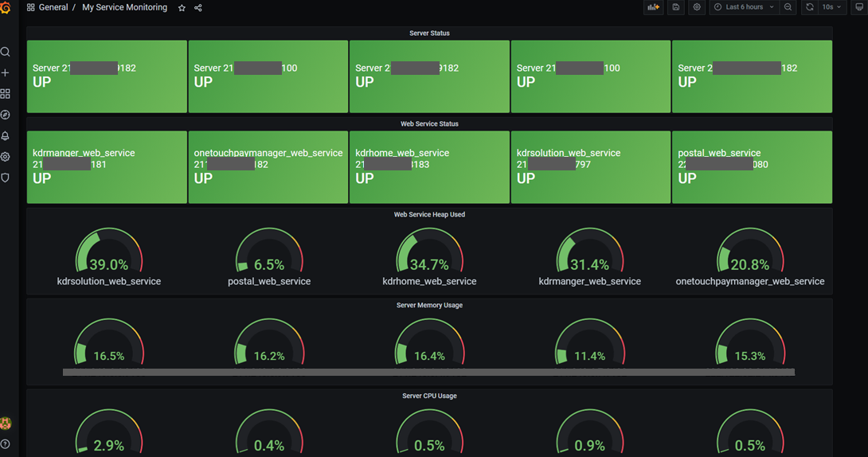
Task: Open the Last 6 hours time picker
Action: pos(744,7)
